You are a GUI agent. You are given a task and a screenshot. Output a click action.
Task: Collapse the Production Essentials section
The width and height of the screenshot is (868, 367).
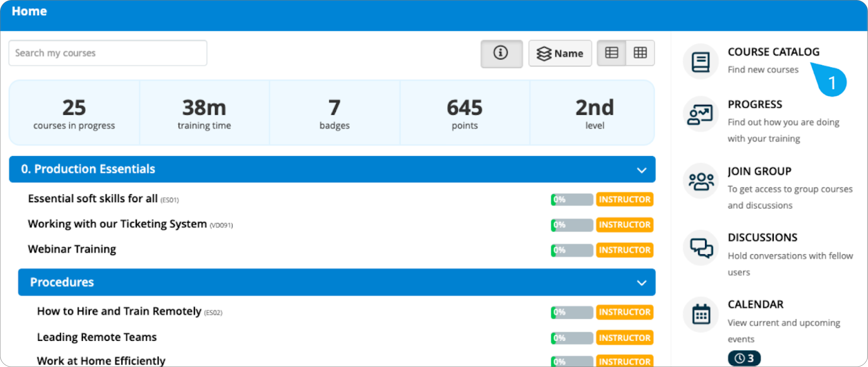click(x=641, y=170)
